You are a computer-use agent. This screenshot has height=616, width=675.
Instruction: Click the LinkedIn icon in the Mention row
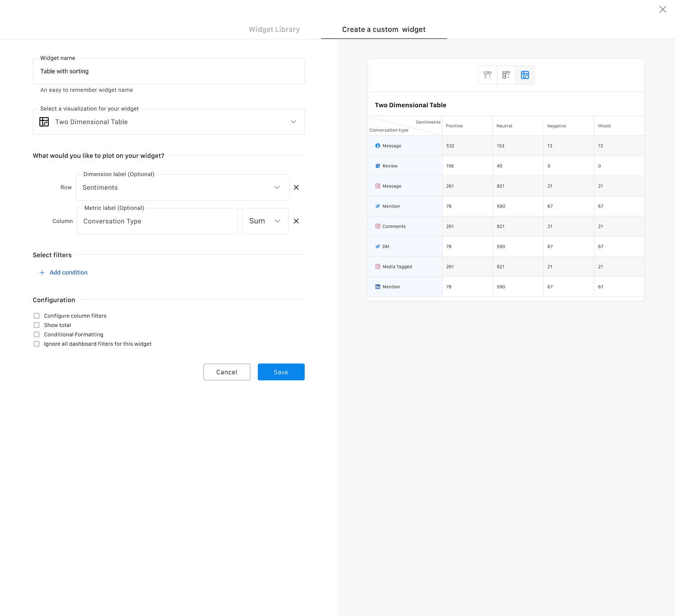[x=378, y=287]
